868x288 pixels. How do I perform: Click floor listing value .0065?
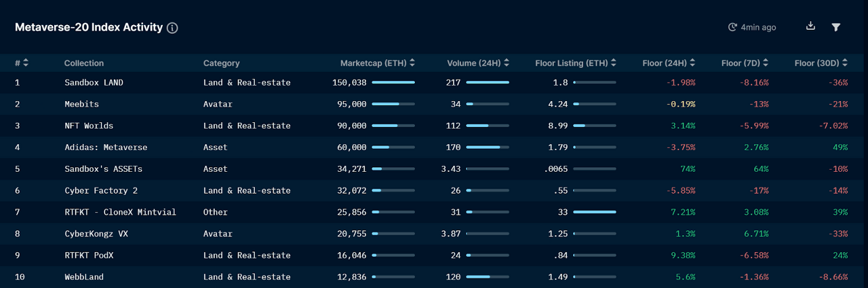coord(556,169)
